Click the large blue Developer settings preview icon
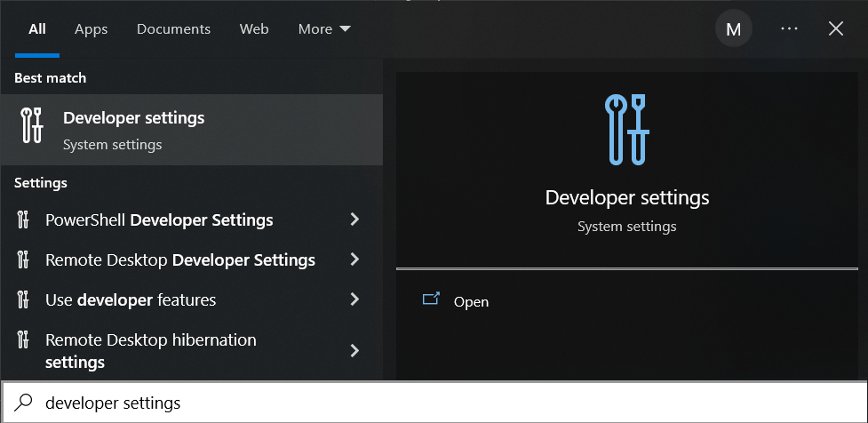868x423 pixels. pyautogui.click(x=626, y=130)
